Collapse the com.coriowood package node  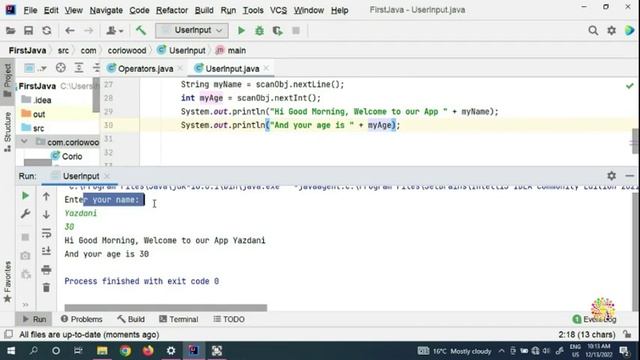[24, 142]
